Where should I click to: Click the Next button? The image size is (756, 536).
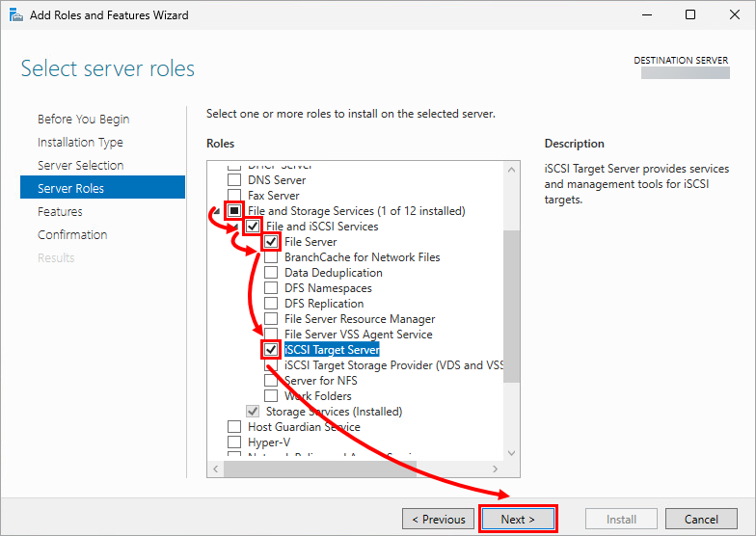pos(518,519)
